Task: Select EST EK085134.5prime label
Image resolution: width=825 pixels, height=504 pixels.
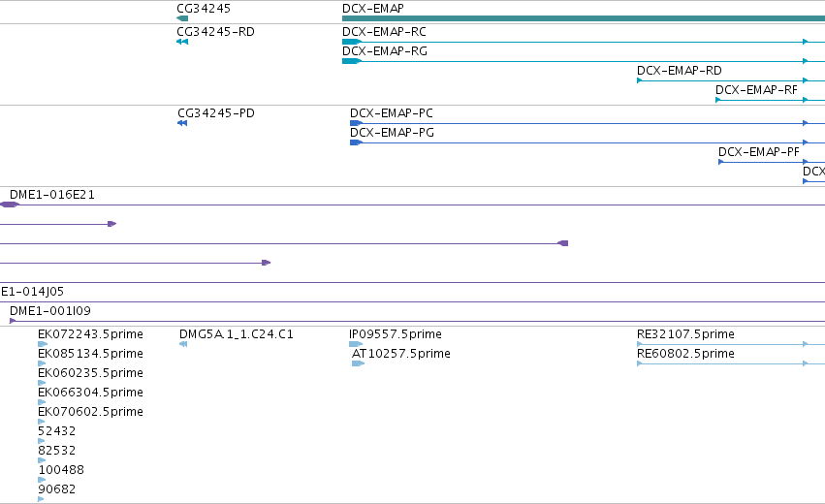Action: (x=90, y=354)
